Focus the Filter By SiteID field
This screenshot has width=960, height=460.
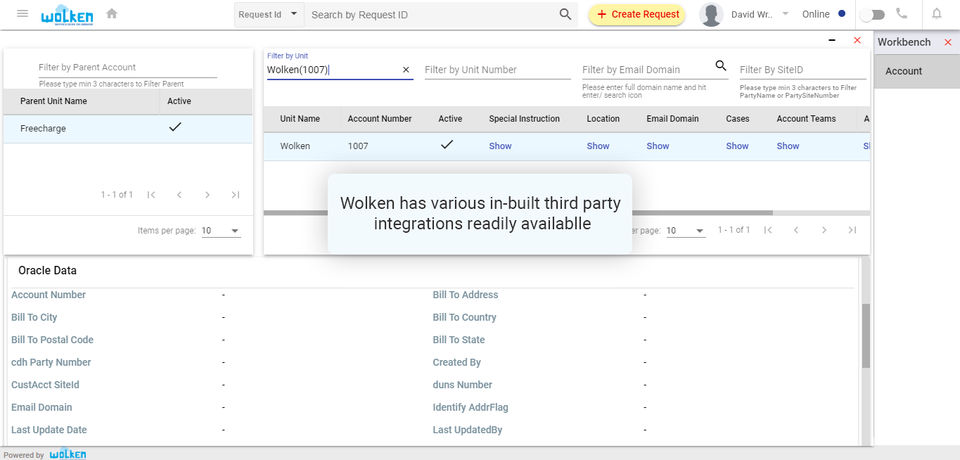(803, 70)
